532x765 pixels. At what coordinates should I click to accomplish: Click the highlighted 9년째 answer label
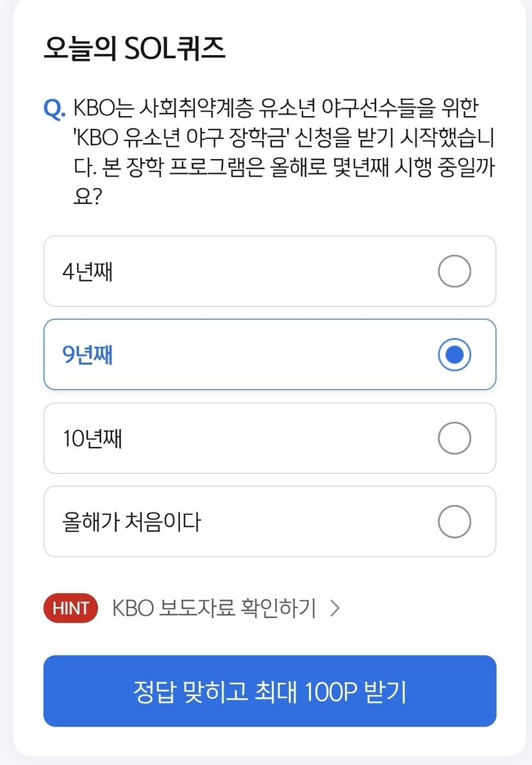[88, 355]
